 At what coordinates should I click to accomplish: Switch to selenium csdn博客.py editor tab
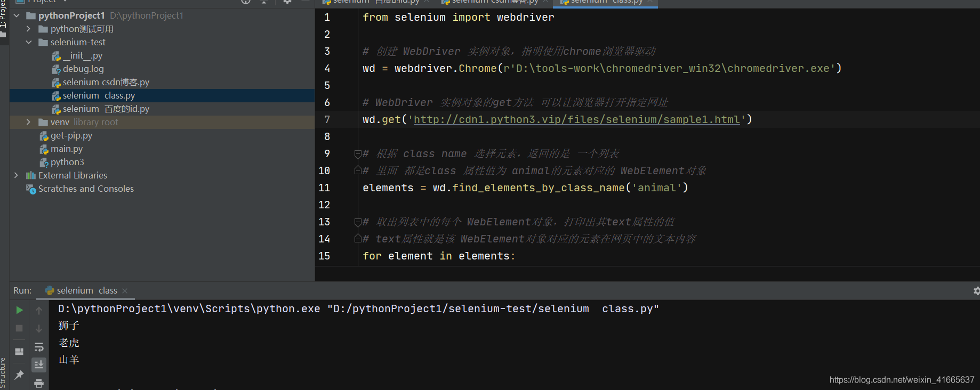tap(494, 2)
